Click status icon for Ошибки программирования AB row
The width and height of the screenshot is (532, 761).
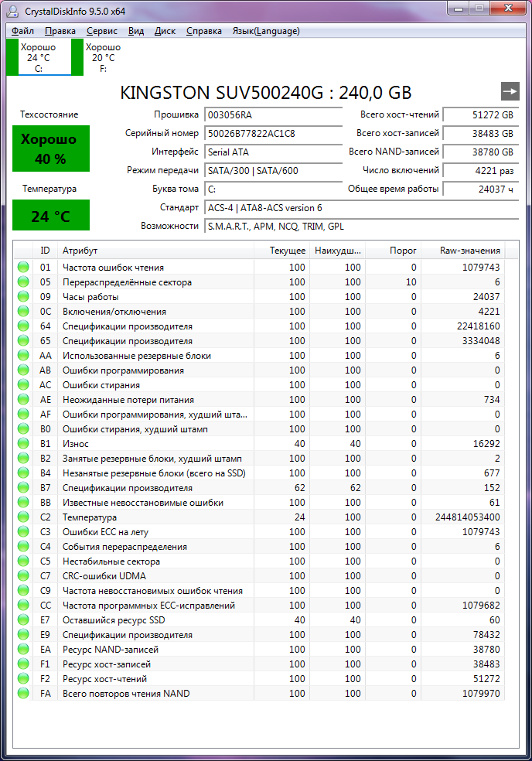click(x=23, y=370)
